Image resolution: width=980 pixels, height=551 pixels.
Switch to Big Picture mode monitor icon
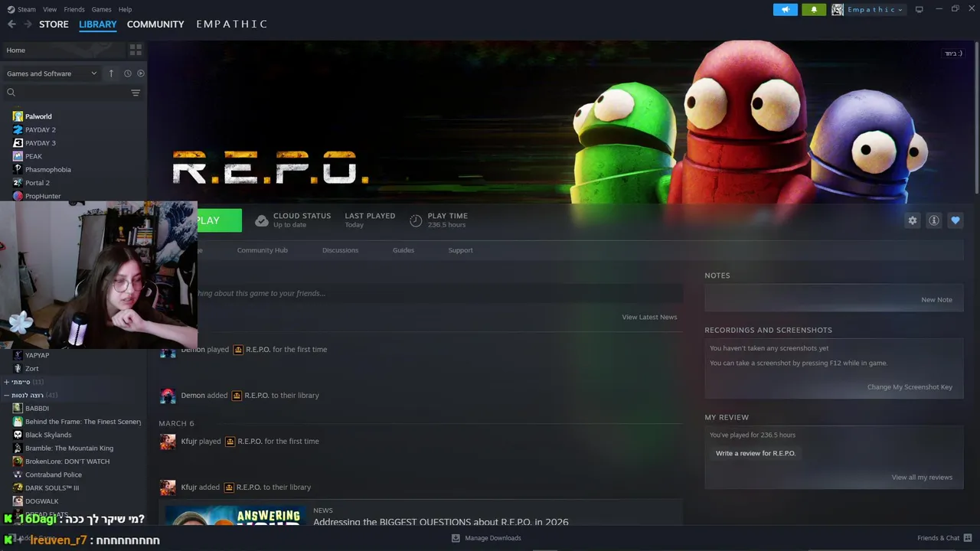[920, 9]
